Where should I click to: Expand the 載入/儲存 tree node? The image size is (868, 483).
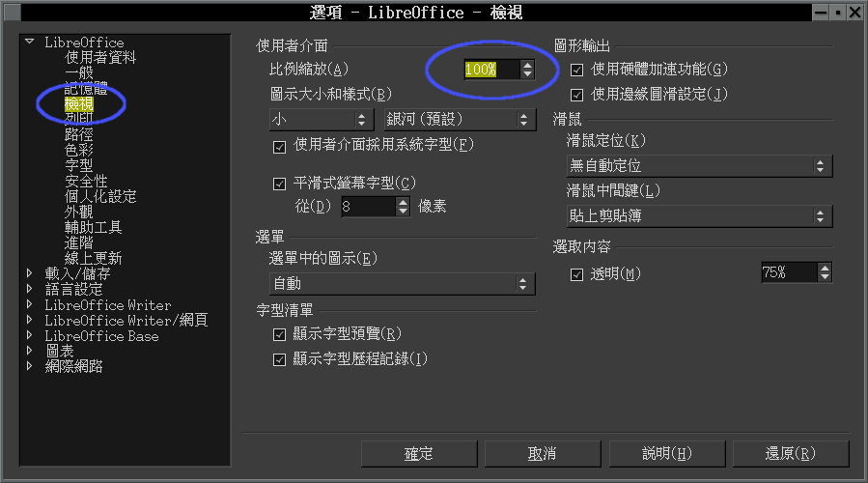tap(29, 273)
